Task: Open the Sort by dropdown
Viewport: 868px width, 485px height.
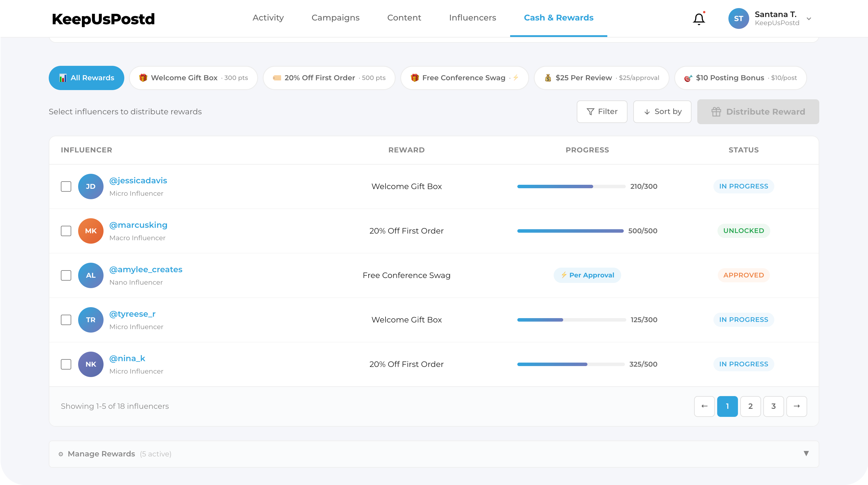Action: (x=662, y=112)
